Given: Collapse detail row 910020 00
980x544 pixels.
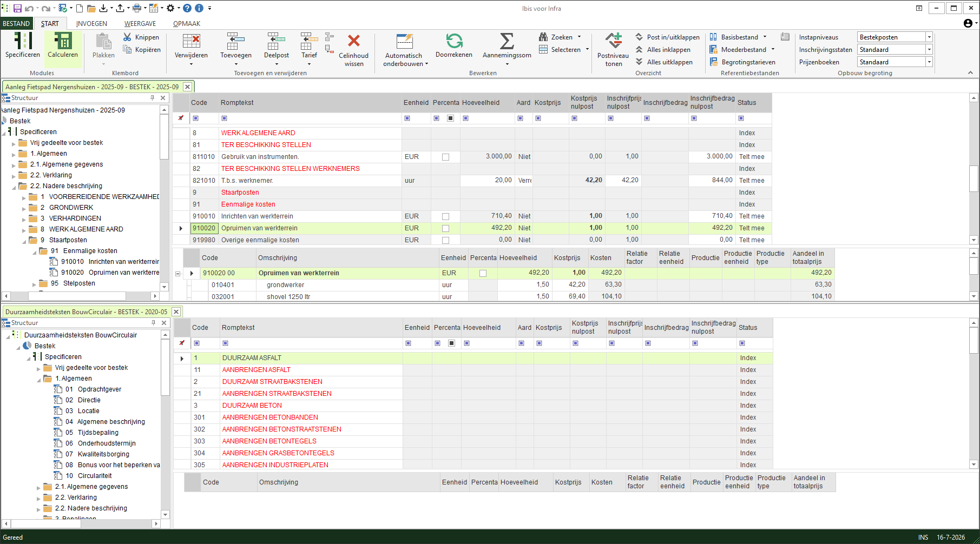Looking at the screenshot, I should point(177,274).
